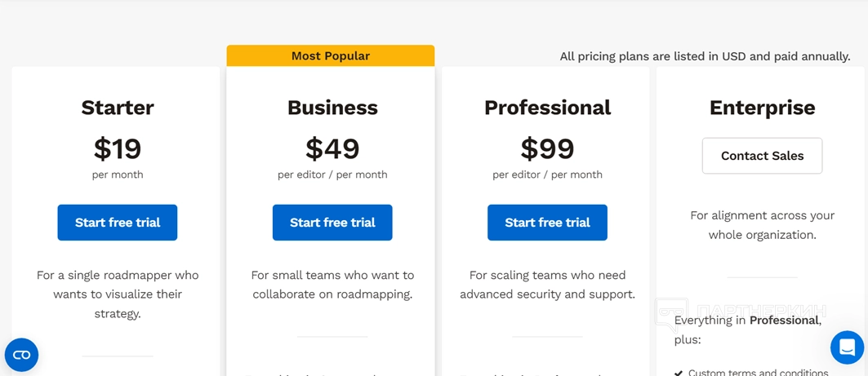Screen dimensions: 868x376
Task: Start free trial for Professional plan
Action: pyautogui.click(x=547, y=223)
